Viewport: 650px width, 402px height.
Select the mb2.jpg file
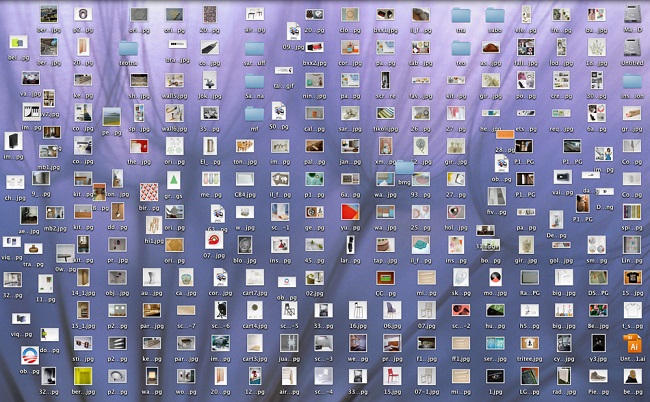pos(55,213)
